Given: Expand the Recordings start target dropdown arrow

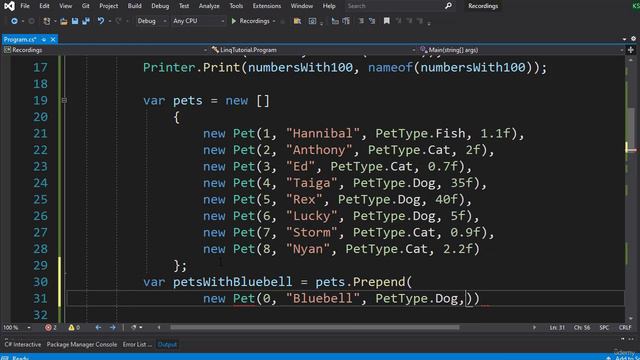Looking at the screenshot, I should pyautogui.click(x=274, y=21).
